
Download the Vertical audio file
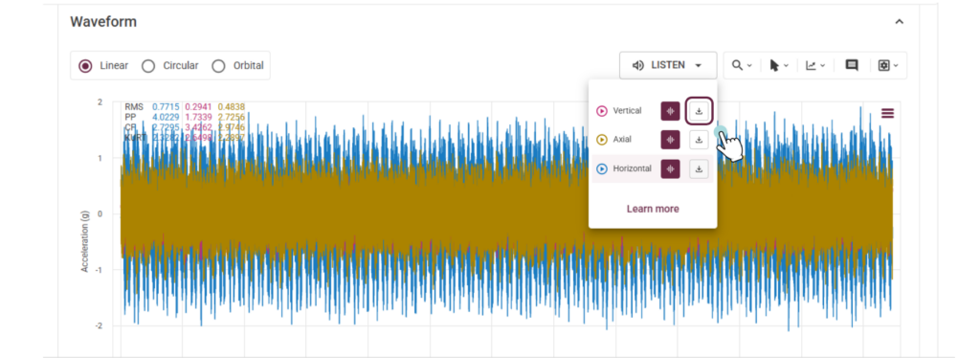pyautogui.click(x=700, y=111)
